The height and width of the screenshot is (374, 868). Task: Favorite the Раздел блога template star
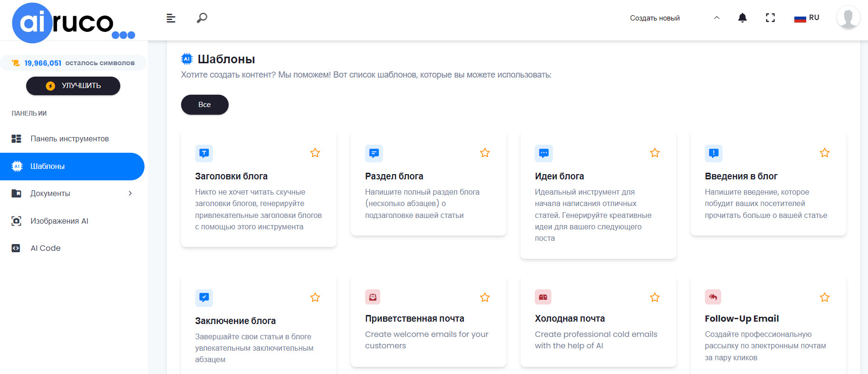click(484, 153)
